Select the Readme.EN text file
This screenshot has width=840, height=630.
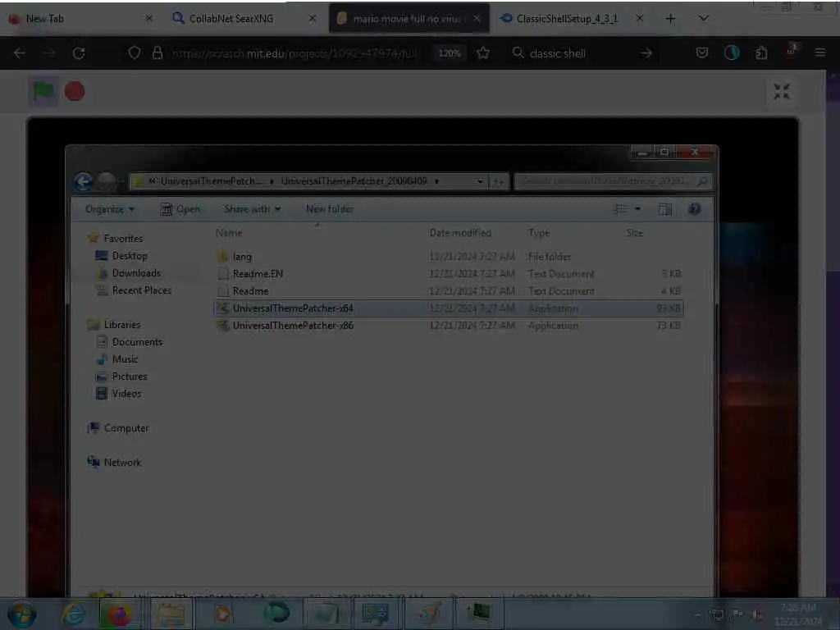pyautogui.click(x=449, y=274)
